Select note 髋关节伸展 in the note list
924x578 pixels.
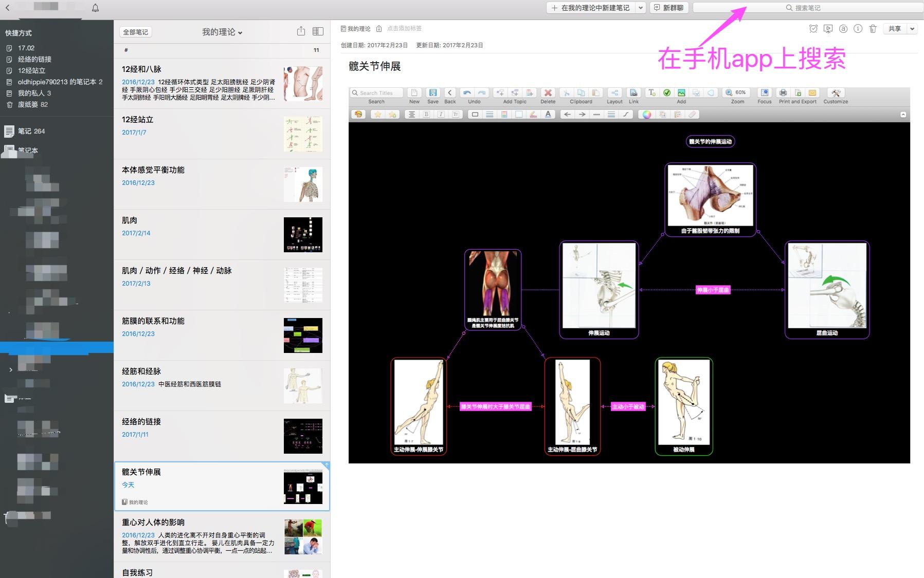pos(222,486)
